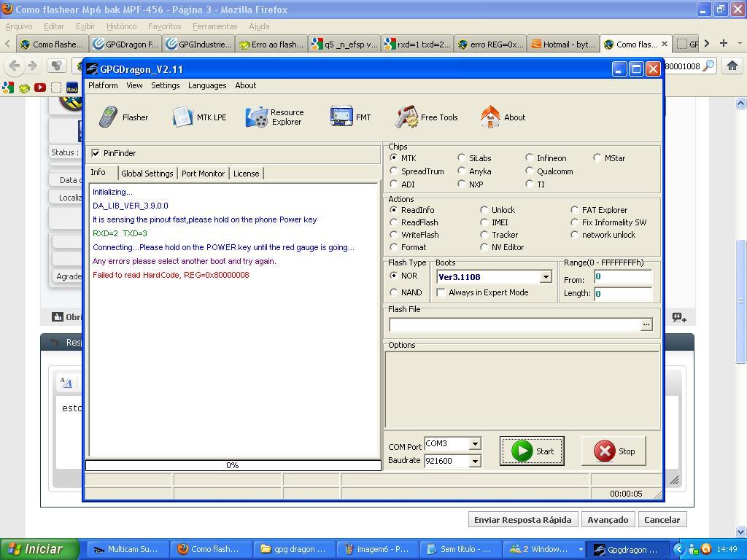
Task: Switch to gpg dragon folder in taskbar
Action: click(x=293, y=549)
